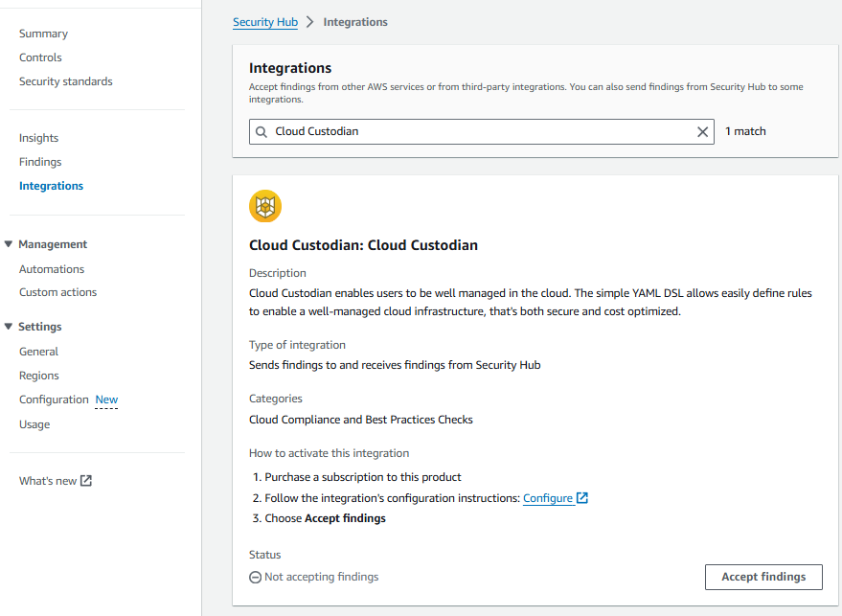Click the Management section heading
Screen dimensions: 842x616
point(53,244)
